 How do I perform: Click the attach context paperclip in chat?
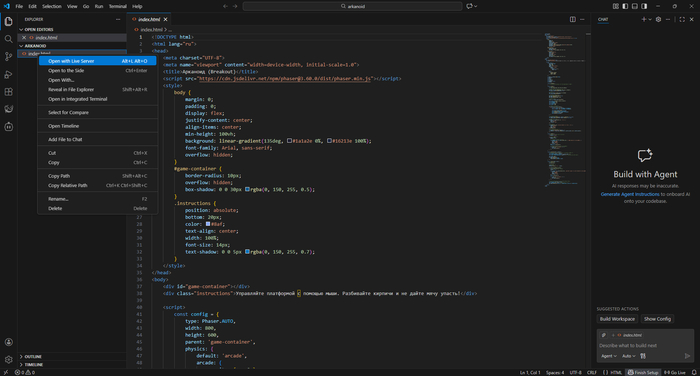pos(604,335)
